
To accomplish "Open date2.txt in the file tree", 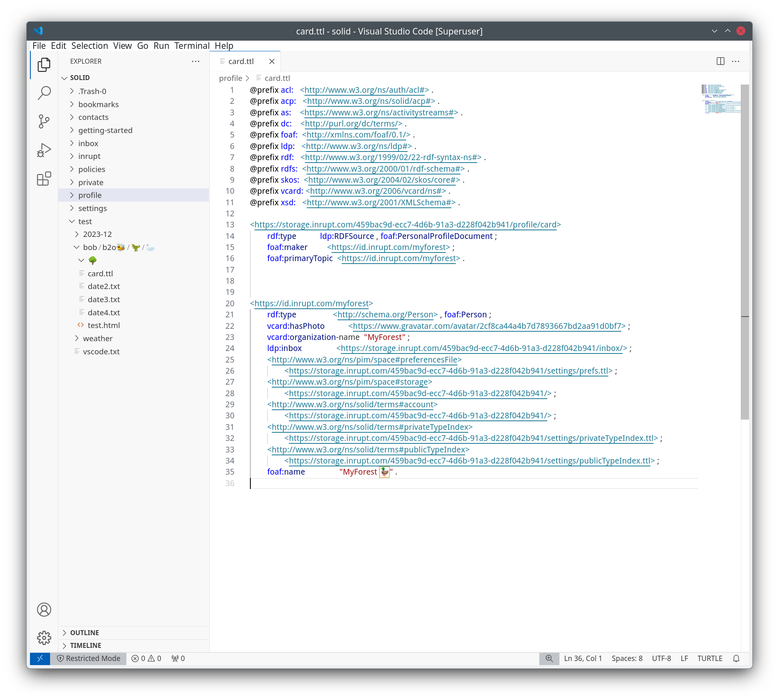I will (134, 286).
